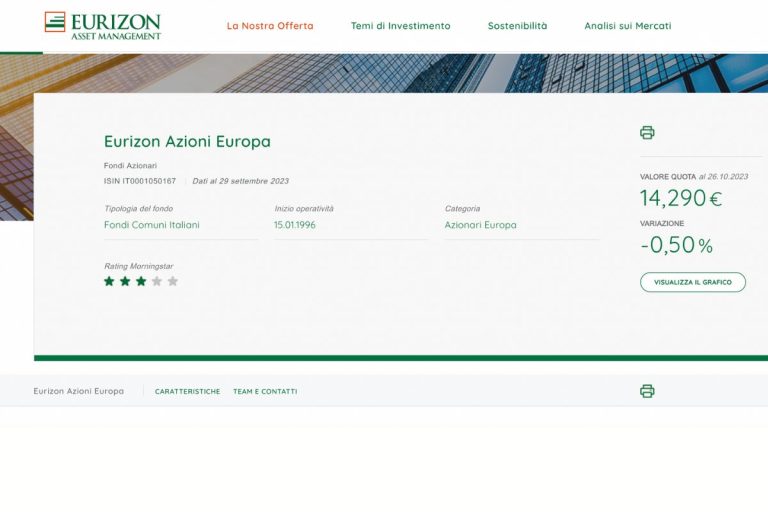This screenshot has height=512, width=768.
Task: Open the La Nostra Offerta menu
Action: click(270, 26)
